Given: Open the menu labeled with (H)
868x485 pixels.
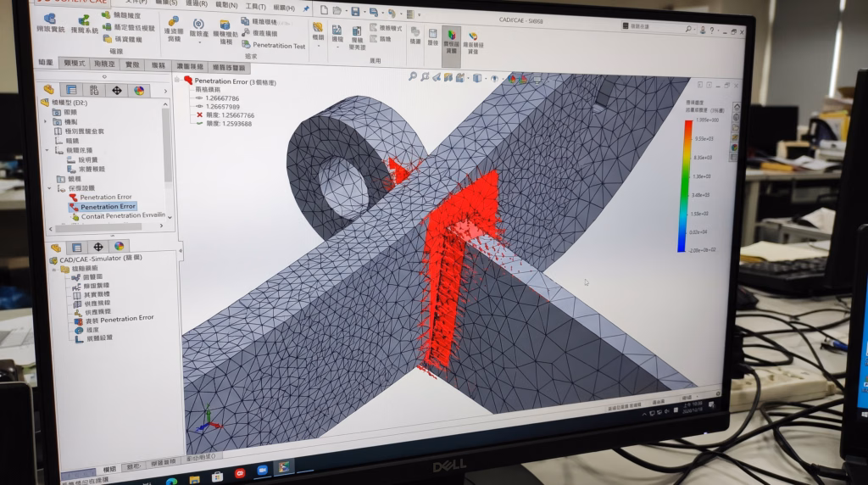Looking at the screenshot, I should point(284,8).
